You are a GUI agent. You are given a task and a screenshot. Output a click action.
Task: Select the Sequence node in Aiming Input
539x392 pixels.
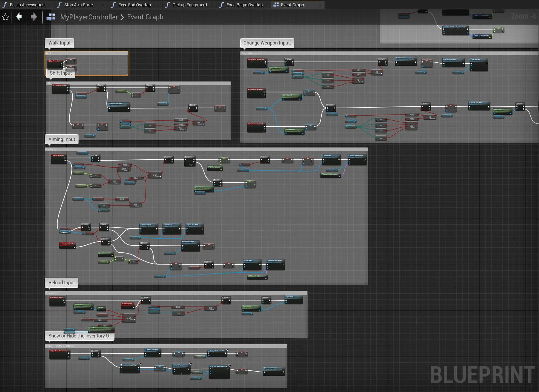(x=190, y=161)
